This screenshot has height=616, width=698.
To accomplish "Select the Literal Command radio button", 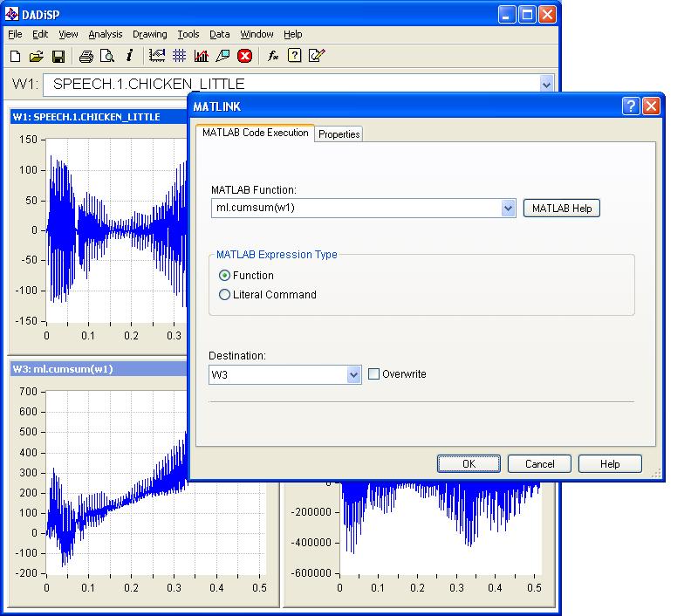I will [x=225, y=295].
